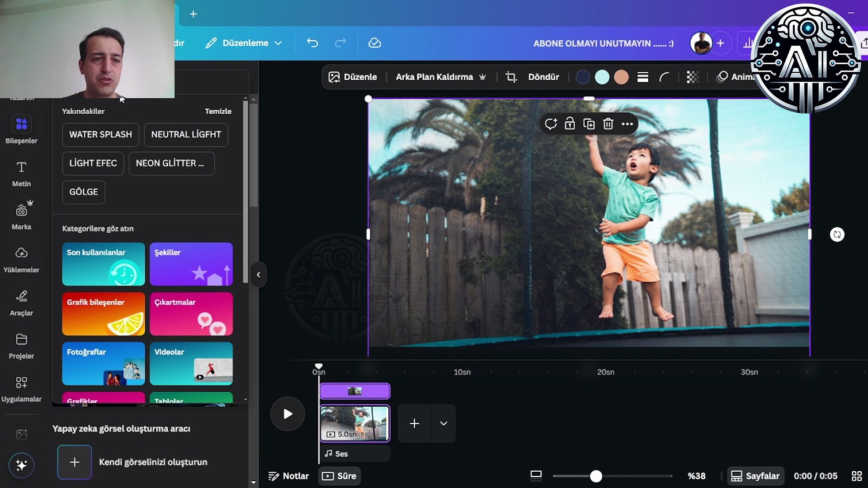The width and height of the screenshot is (868, 488).
Task: Click Temizle to clear recent searches
Action: coord(218,111)
